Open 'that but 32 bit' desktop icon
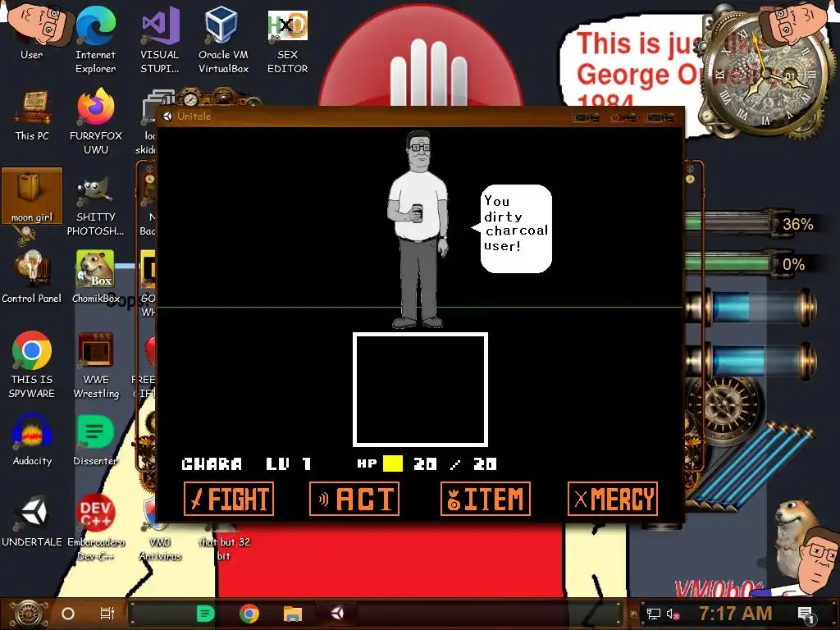The height and width of the screenshot is (630, 840). [223, 542]
